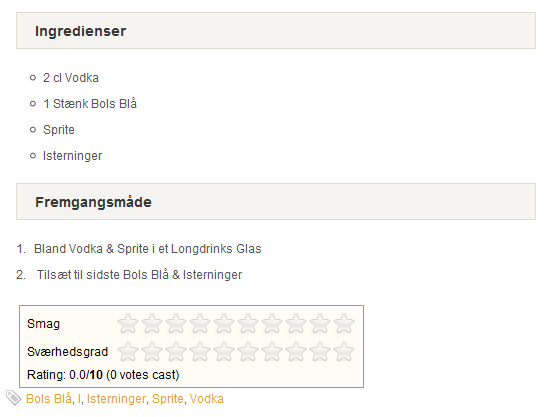Rate Sværhedsgrad with the first star

[128, 351]
